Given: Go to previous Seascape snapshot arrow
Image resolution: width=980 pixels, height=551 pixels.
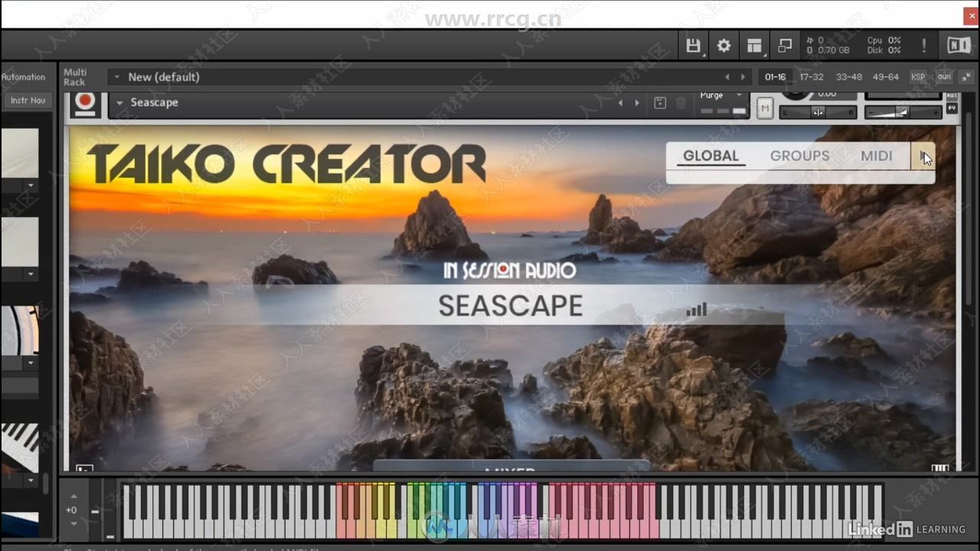Looking at the screenshot, I should (621, 103).
